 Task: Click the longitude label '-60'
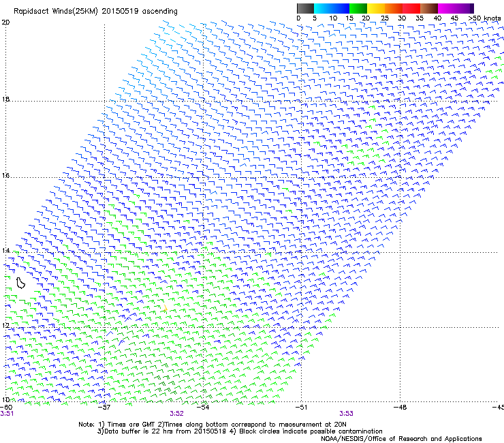(x=6, y=408)
